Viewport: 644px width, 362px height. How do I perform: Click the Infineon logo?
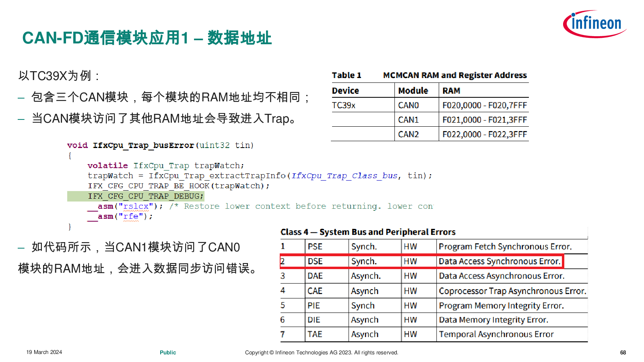click(594, 24)
